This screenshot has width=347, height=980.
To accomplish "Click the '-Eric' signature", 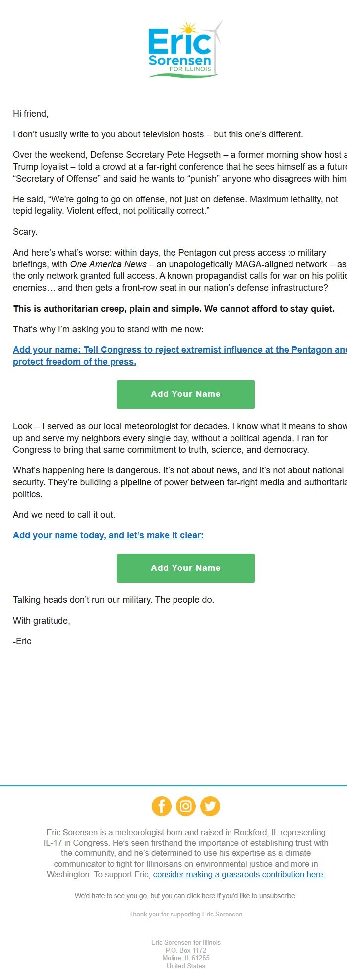I will tap(22, 641).
